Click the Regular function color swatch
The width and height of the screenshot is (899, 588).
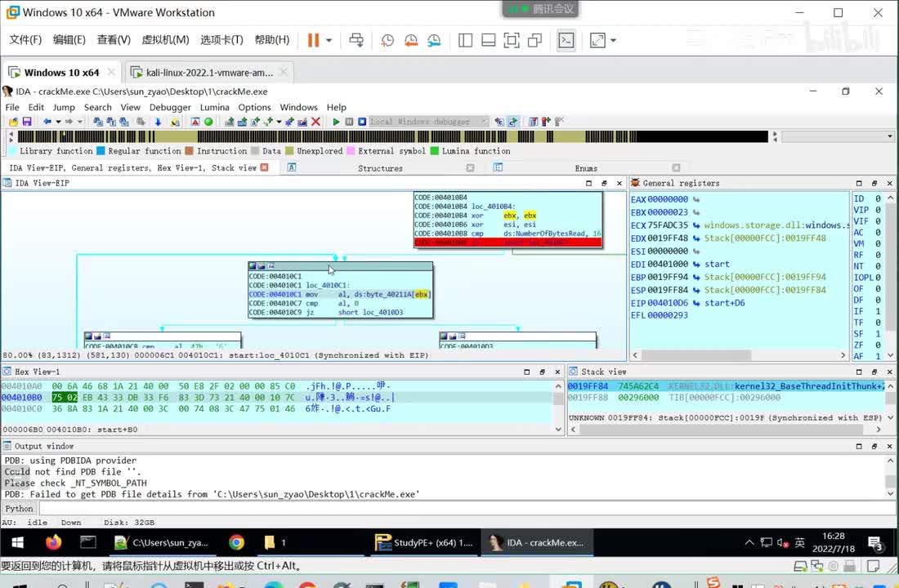[x=101, y=151]
